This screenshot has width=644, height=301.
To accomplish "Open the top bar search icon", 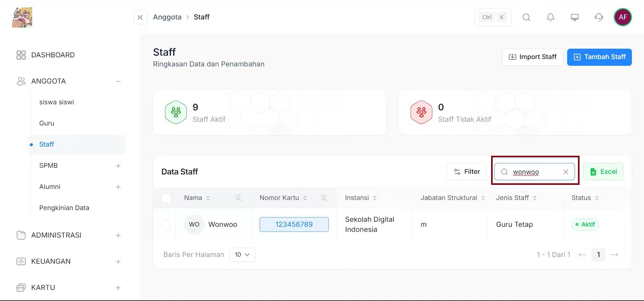I will [x=526, y=17].
